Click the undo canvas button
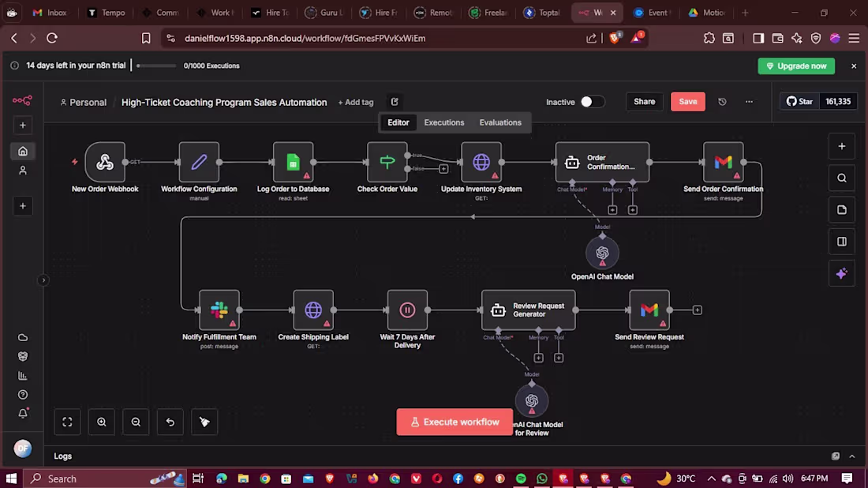Screen dimensions: 868x488 coord(170,422)
